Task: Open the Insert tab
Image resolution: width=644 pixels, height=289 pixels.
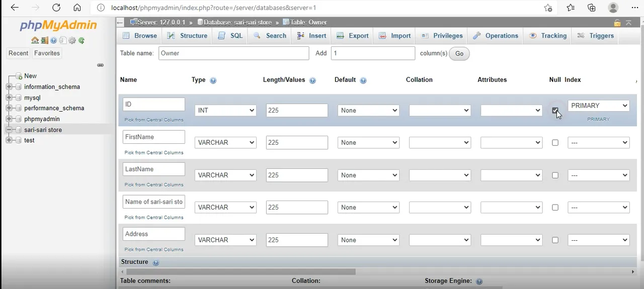Action: [311, 36]
